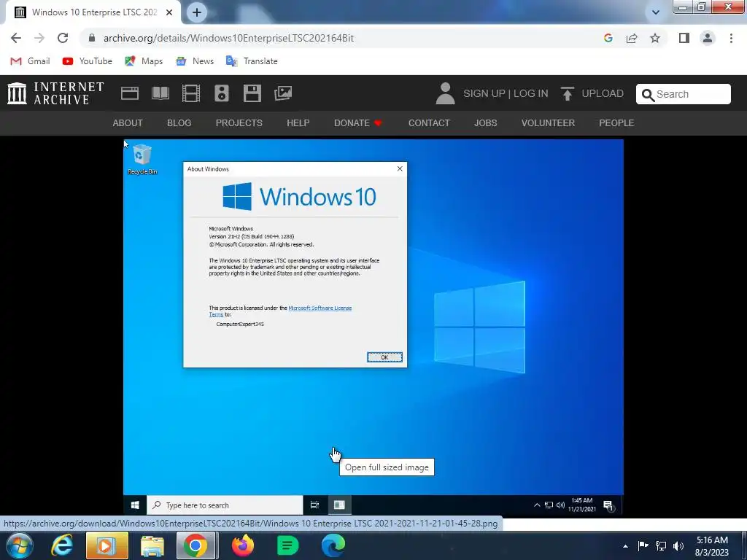Select the Windows 10 Enterprise LTSC tab

tap(93, 12)
